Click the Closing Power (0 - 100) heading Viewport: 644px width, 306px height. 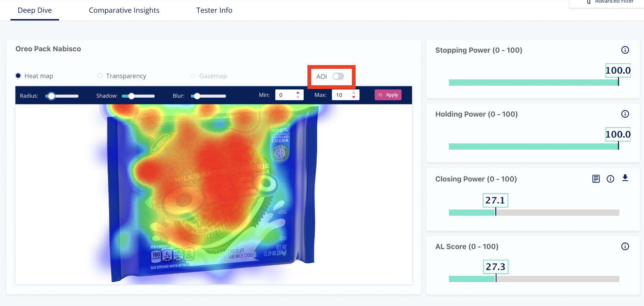(476, 179)
